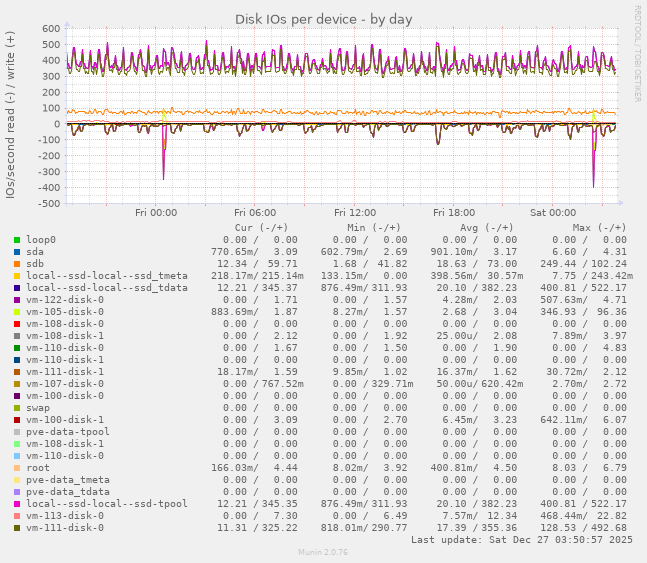The height and width of the screenshot is (563, 647).
Task: Select the 'local--ssd-local--ssd_tmeta' legend label
Action: coord(107,276)
